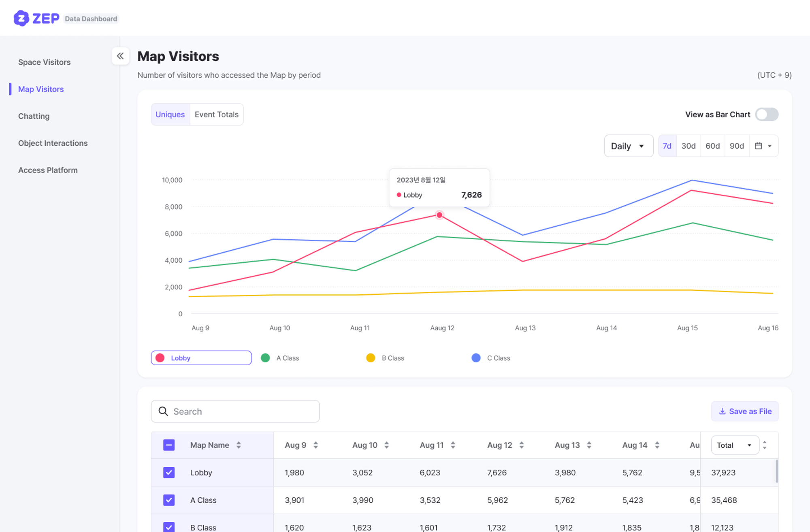Open the Total column dropdown
810x532 pixels.
[x=734, y=445]
